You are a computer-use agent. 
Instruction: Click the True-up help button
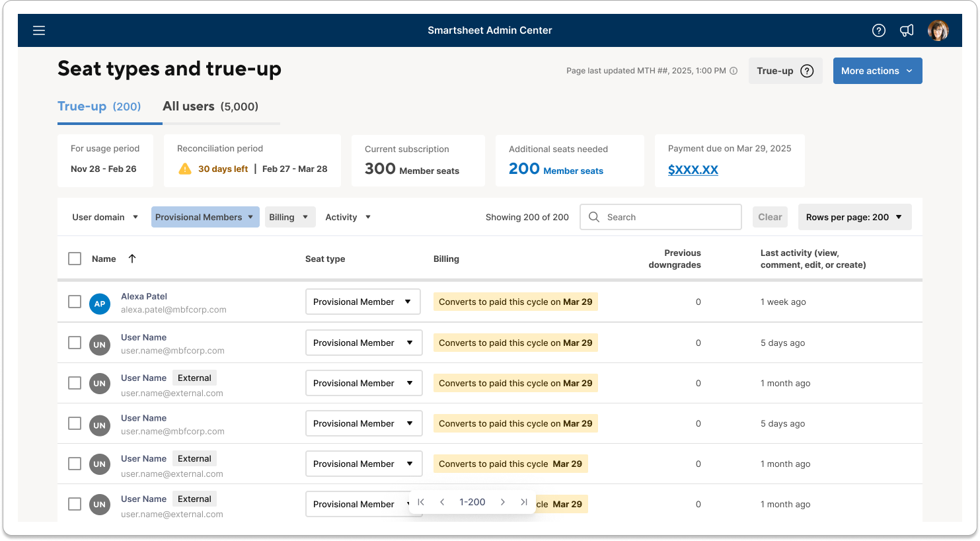tap(785, 71)
